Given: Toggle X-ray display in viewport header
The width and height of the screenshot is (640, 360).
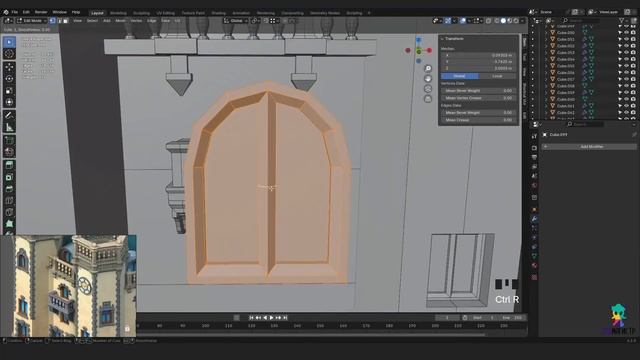Looking at the screenshot, I should tap(489, 21).
